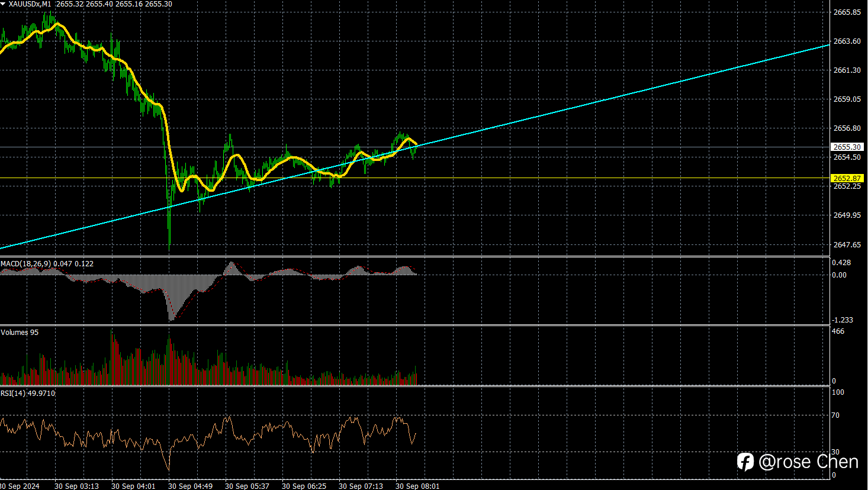Click price scale value 2649.95
Viewport: 868px width, 490px height.
pyautogui.click(x=847, y=215)
